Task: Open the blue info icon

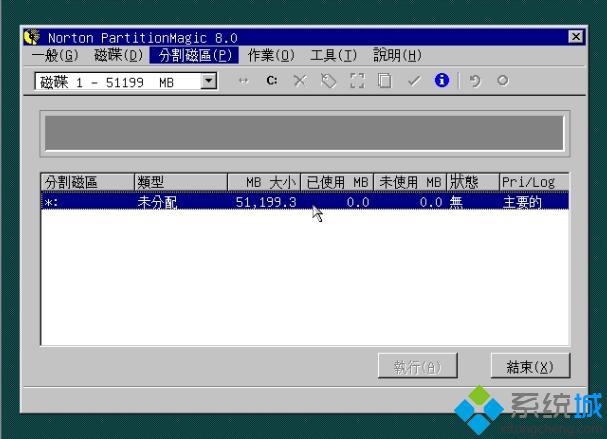Action: [x=442, y=81]
